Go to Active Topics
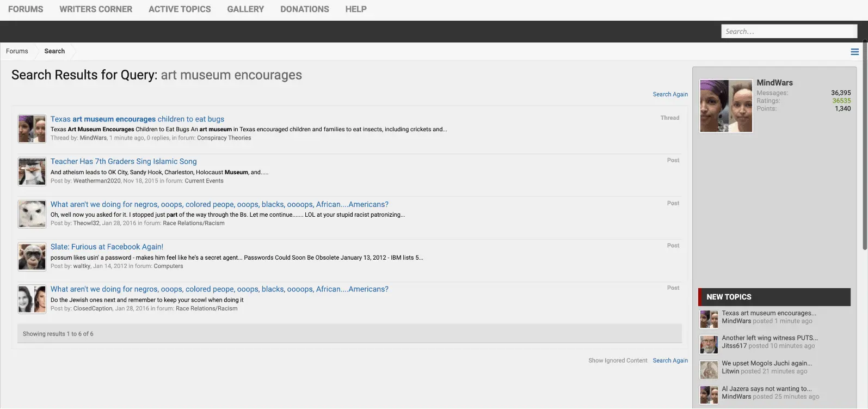This screenshot has width=868, height=409. [x=180, y=9]
